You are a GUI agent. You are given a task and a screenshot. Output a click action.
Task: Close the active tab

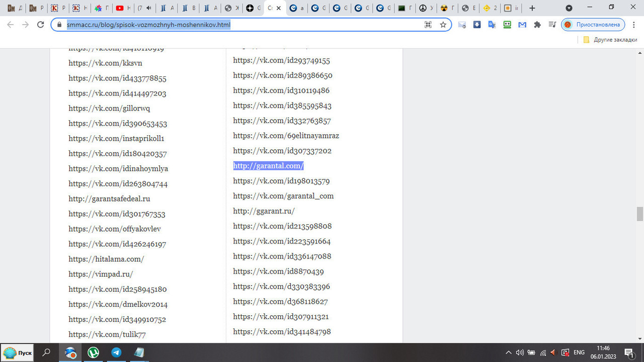[279, 8]
